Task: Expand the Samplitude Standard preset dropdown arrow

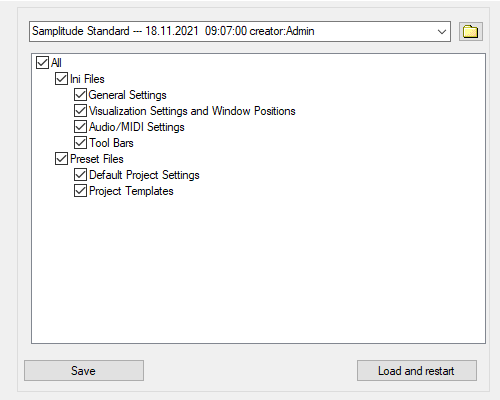Action: 442,32
